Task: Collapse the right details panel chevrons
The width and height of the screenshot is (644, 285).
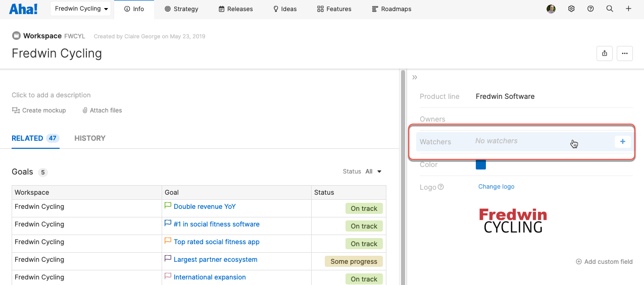Action: (415, 77)
